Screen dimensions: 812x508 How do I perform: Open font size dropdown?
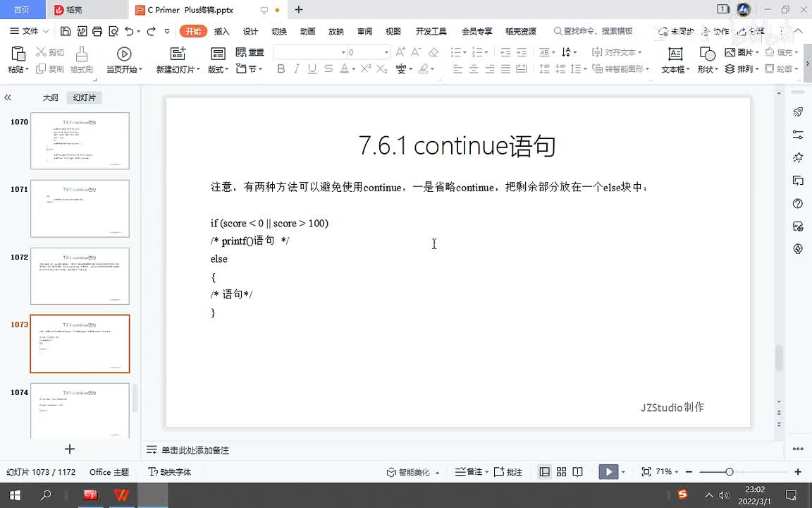point(386,52)
